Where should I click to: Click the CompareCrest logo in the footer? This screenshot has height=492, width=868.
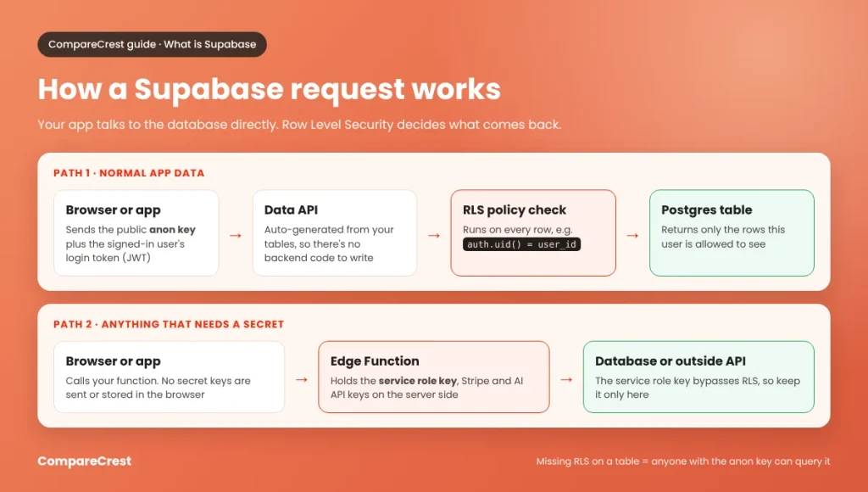tap(84, 461)
